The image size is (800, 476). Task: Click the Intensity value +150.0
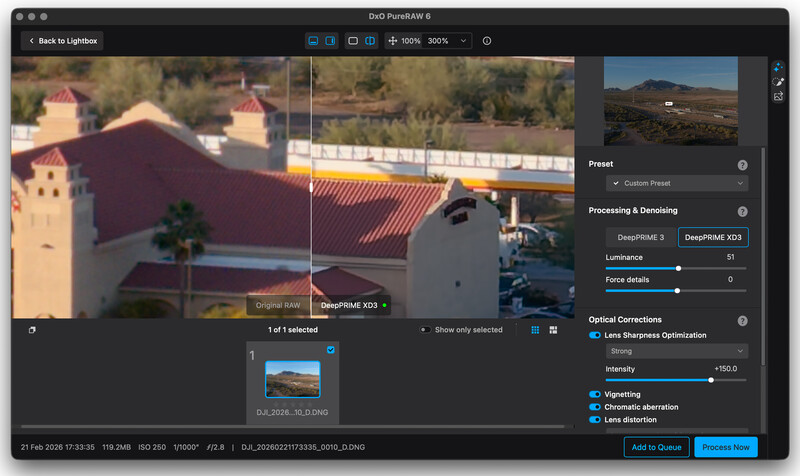(x=726, y=368)
